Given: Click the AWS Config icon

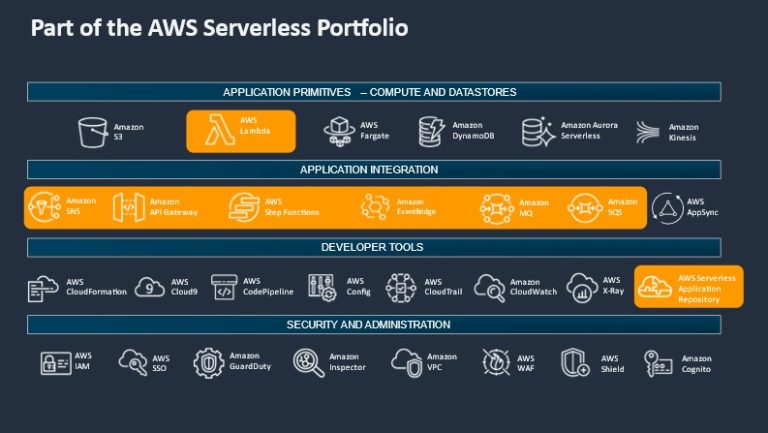Looking at the screenshot, I should point(322,287).
